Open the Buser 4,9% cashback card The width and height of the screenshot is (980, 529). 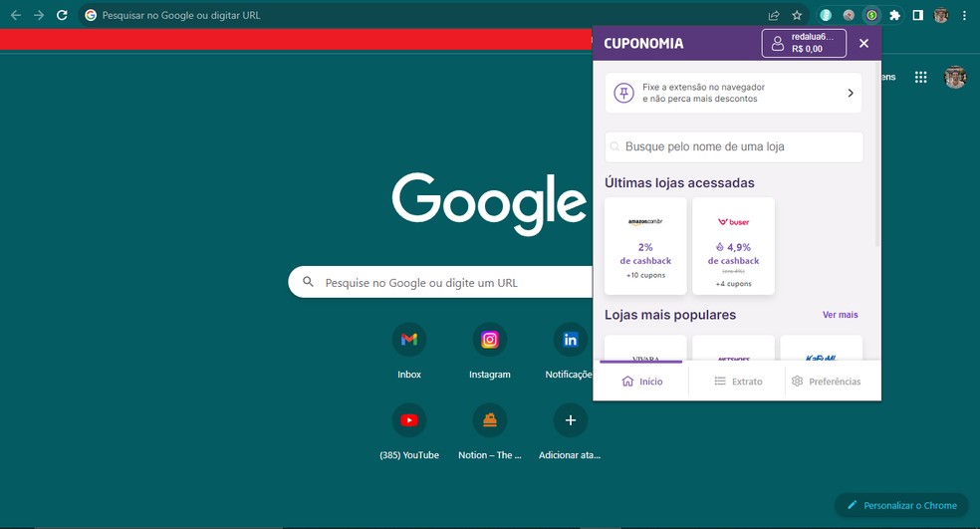[x=734, y=246]
